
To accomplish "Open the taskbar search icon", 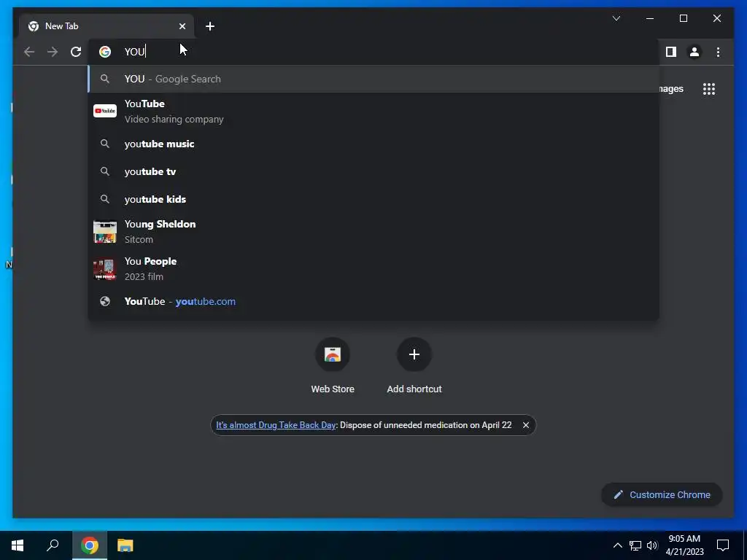I will (53, 545).
